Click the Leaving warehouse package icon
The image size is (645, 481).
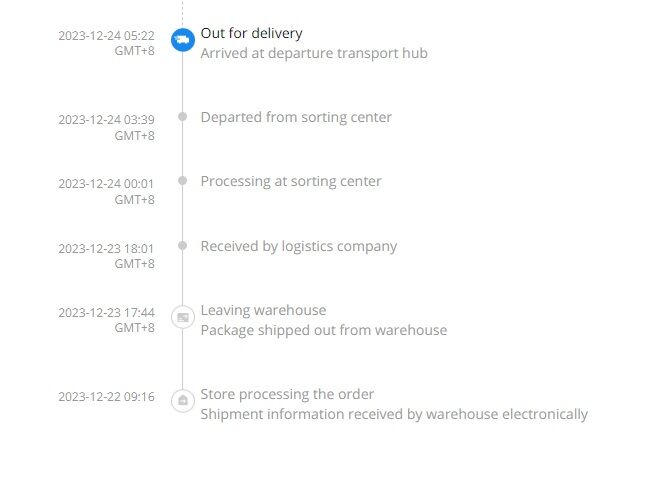click(x=183, y=317)
